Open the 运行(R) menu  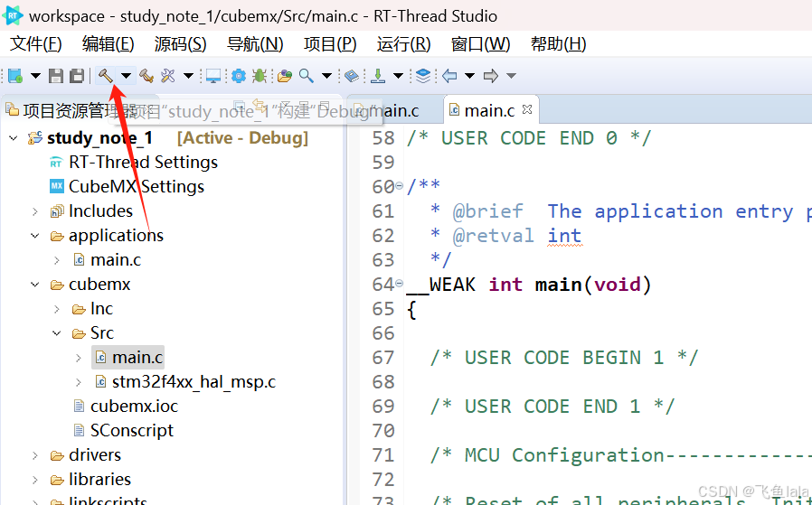[x=403, y=44]
